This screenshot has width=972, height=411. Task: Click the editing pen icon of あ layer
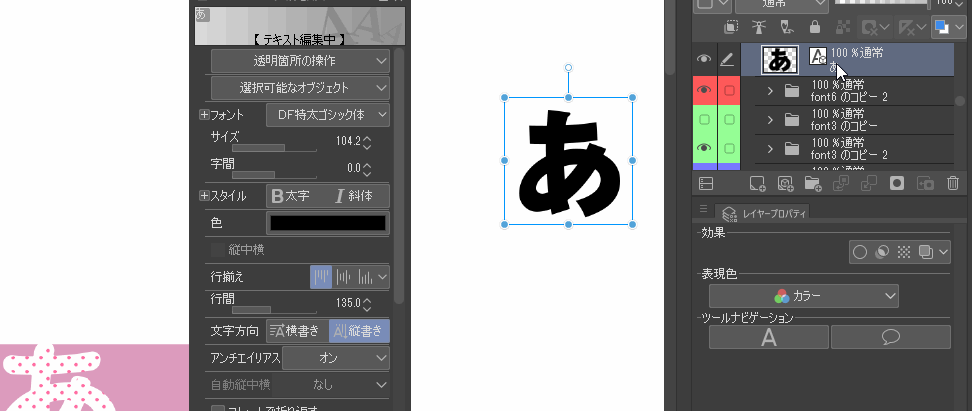pos(728,60)
